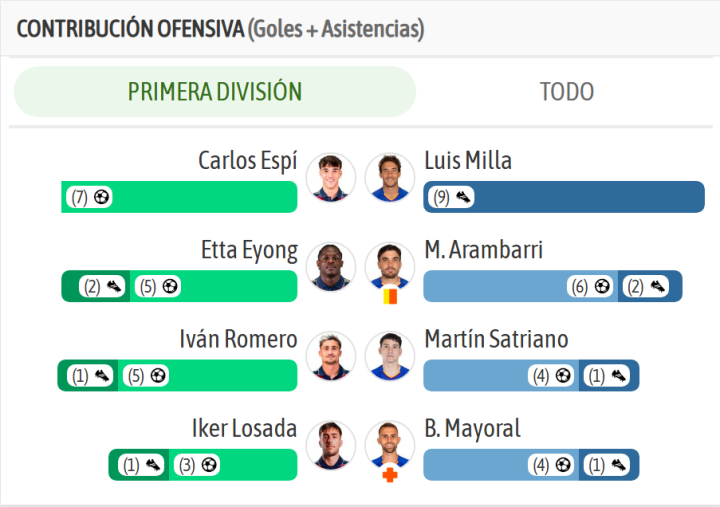Click the yellow-red card icon under Arambarri
This screenshot has height=507, width=720.
(x=390, y=296)
